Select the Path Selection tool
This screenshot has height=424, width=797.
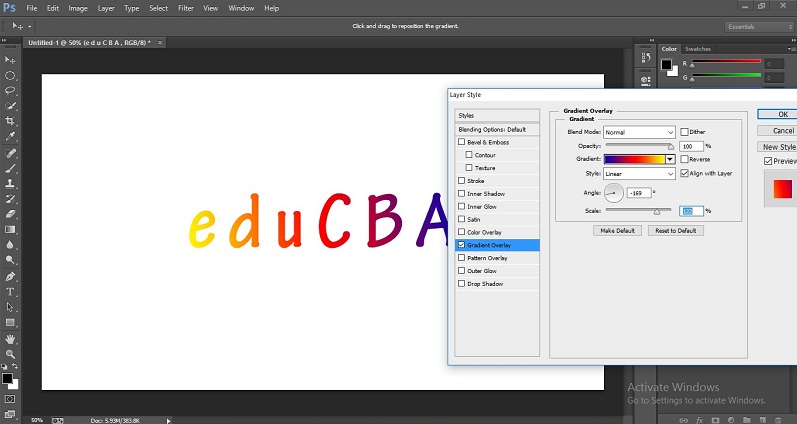[x=10, y=307]
